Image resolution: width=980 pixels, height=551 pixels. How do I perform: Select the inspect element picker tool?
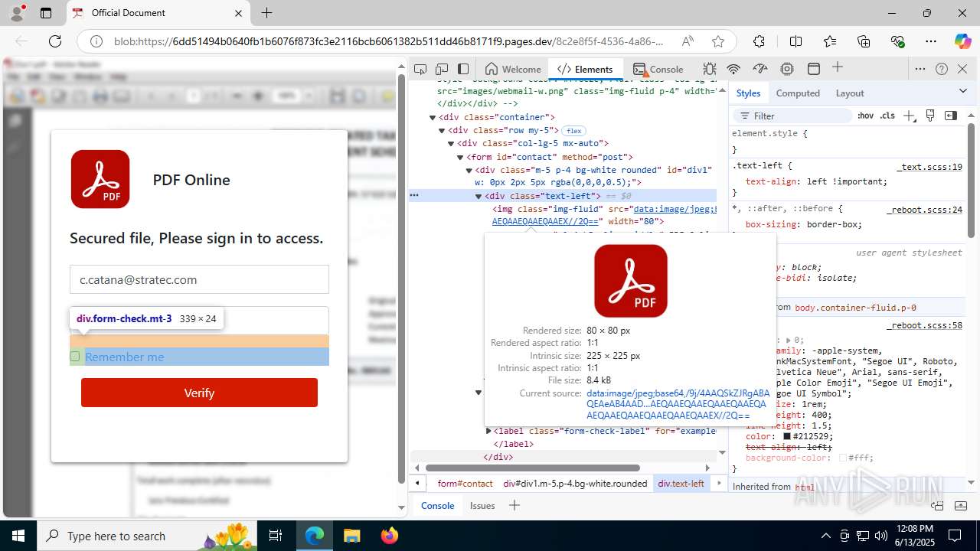coord(420,69)
